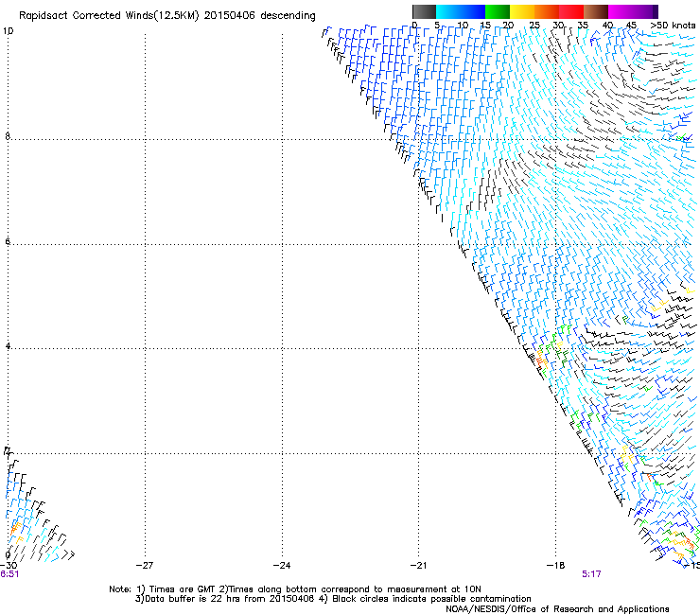This screenshot has width=700, height=615.
Task: Click the longitude axis label "-21"
Action: (418, 565)
